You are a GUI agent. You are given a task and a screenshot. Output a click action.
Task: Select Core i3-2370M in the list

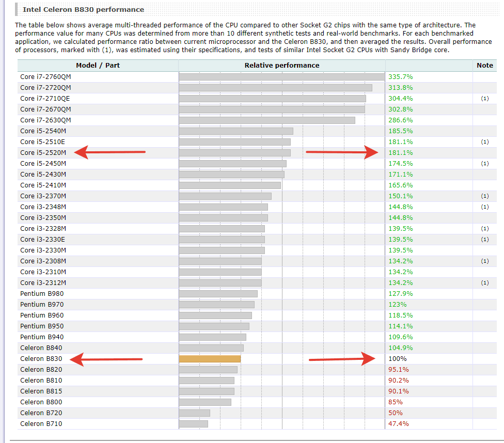(x=43, y=196)
